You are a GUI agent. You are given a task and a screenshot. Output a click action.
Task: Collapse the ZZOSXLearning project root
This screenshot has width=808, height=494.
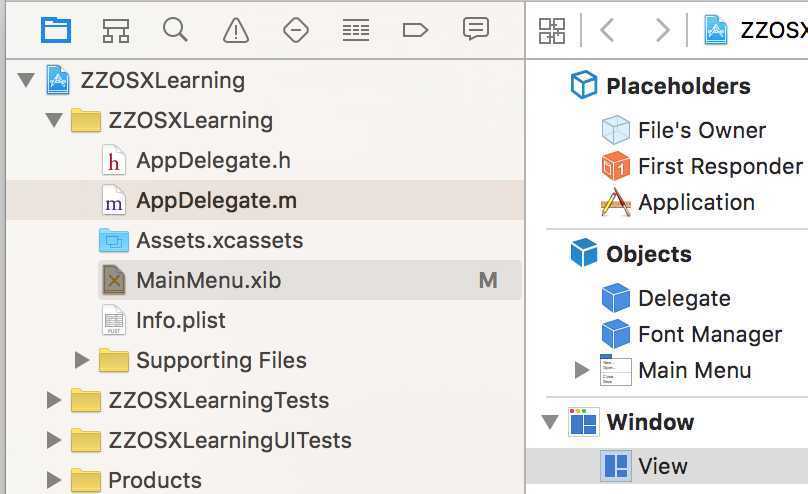click(25, 80)
